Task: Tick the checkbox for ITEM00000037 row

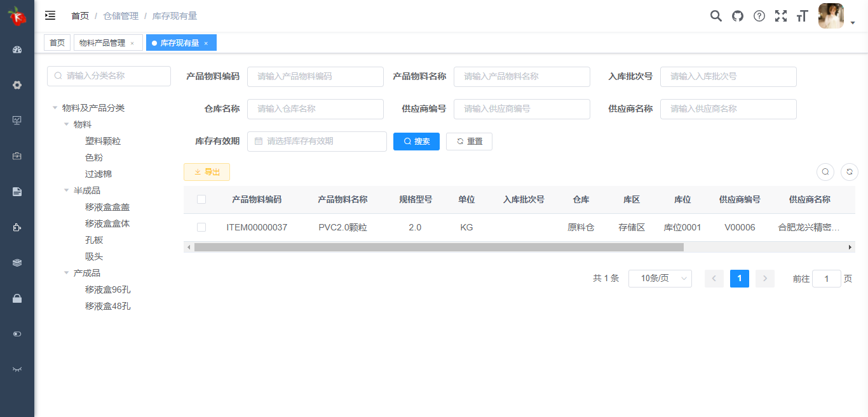Action: pos(201,227)
